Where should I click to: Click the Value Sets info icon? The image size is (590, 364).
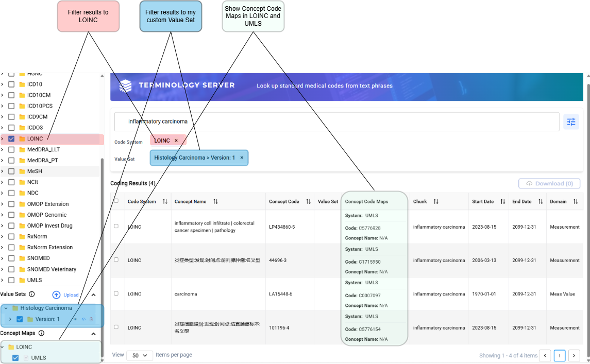pos(32,294)
